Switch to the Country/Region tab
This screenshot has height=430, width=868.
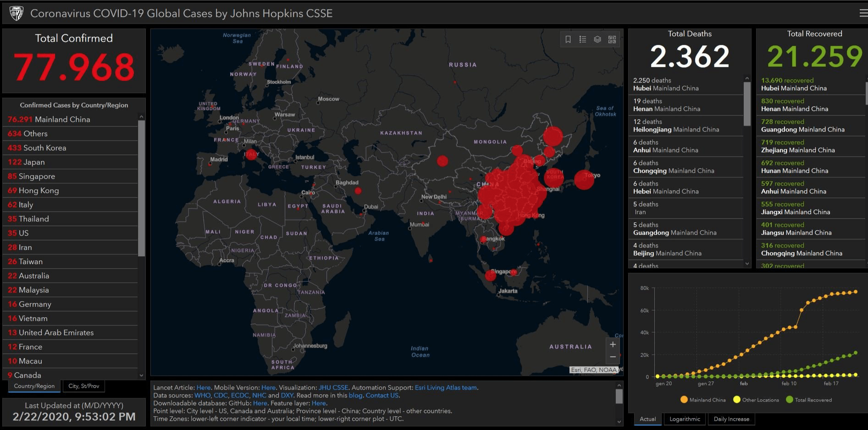[34, 386]
